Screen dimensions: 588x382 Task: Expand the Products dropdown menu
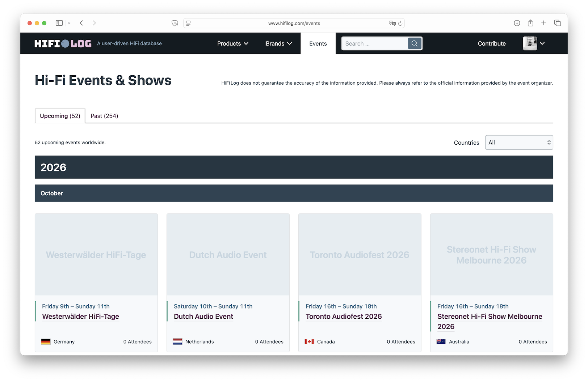tap(233, 43)
